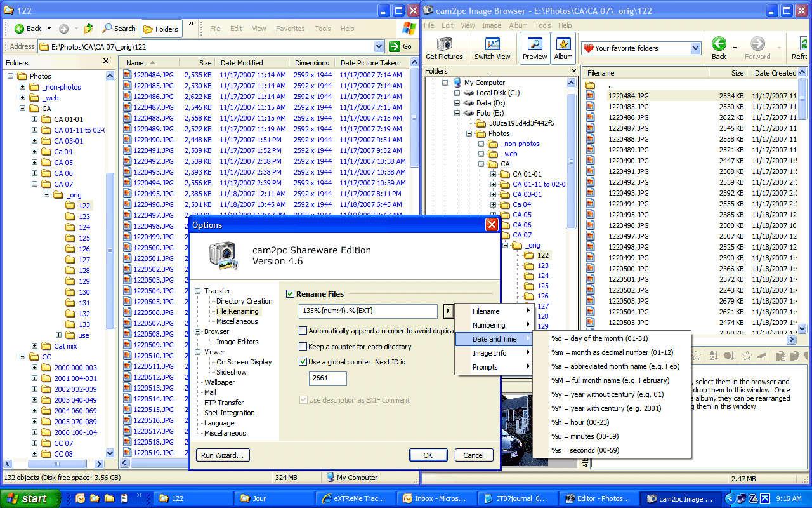
Task: Collapse Browser node in Options tree
Action: click(197, 331)
